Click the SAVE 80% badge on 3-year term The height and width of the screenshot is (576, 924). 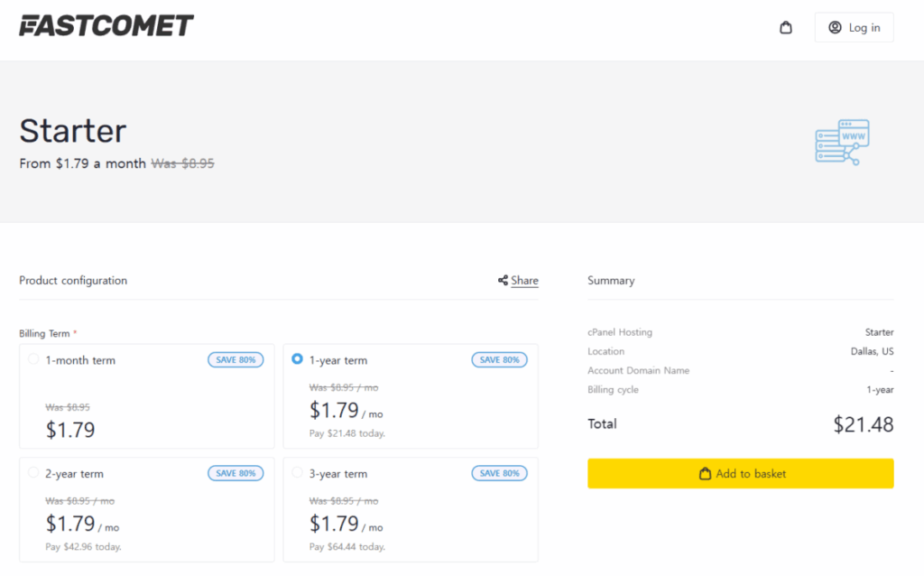pos(499,472)
